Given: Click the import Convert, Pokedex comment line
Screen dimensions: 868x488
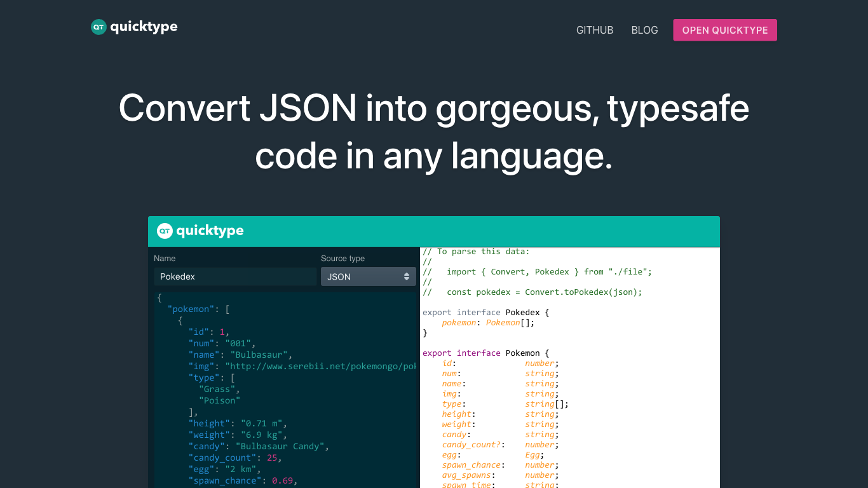Looking at the screenshot, I should [x=538, y=272].
